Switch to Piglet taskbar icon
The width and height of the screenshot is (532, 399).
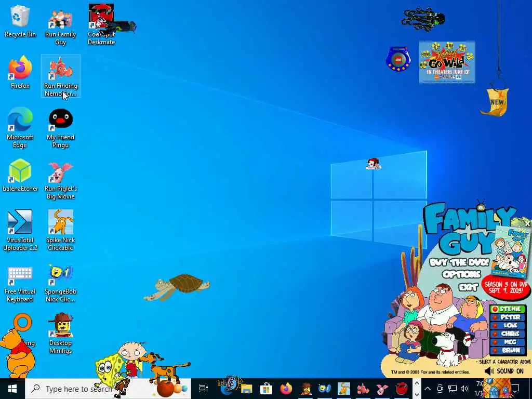tap(382, 389)
